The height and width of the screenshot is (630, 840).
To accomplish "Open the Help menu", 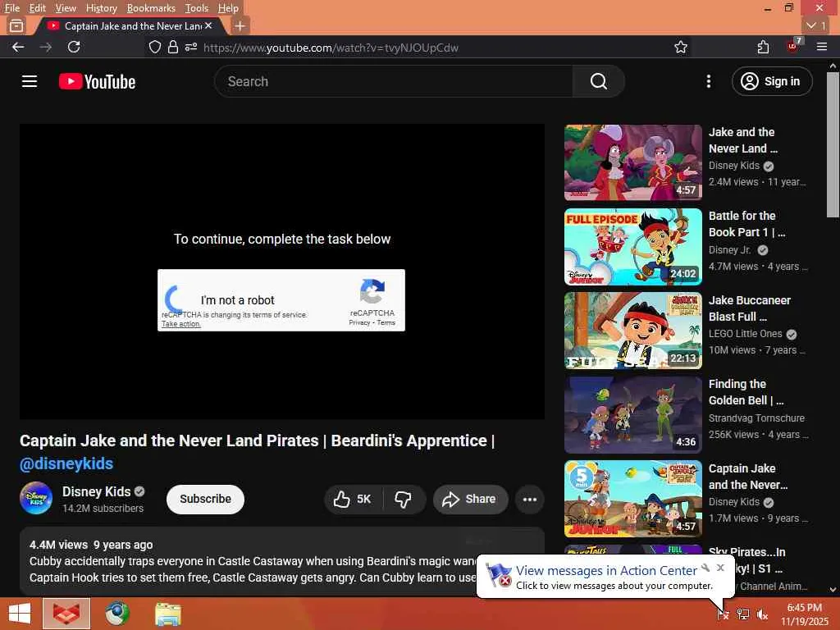I will [228, 8].
